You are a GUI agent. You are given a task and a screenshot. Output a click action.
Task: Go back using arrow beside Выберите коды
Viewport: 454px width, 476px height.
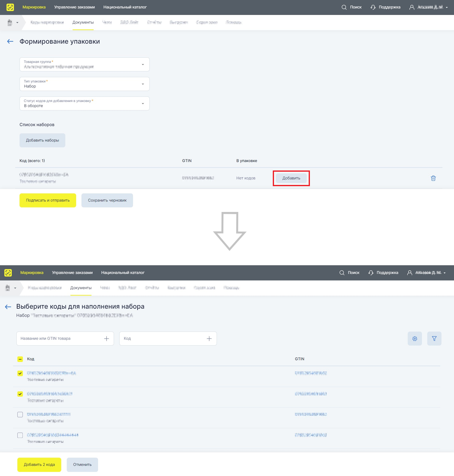(8, 307)
